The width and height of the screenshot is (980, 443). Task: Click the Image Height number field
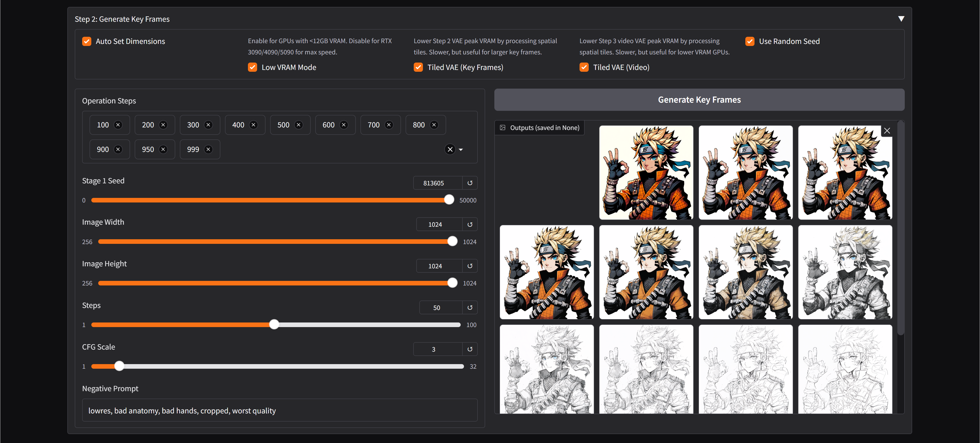pos(439,266)
